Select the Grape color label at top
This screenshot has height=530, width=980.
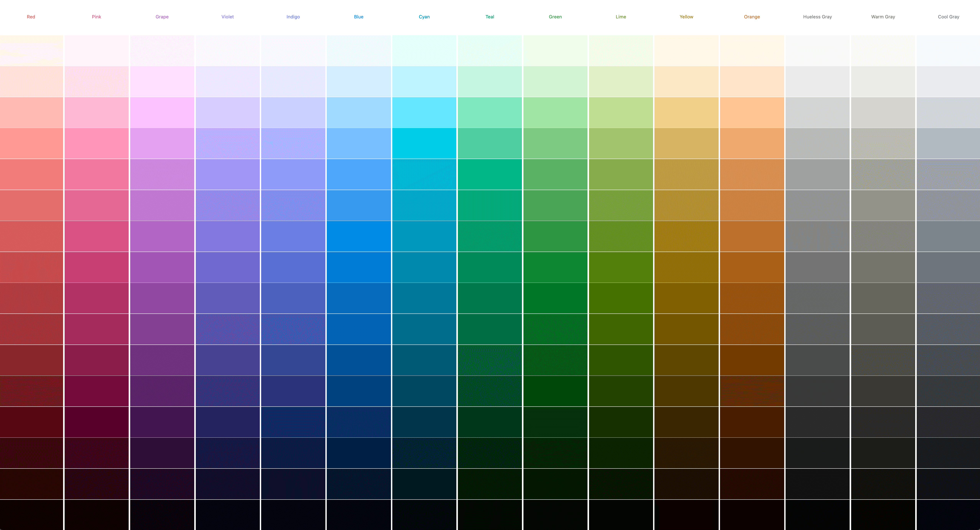point(163,16)
